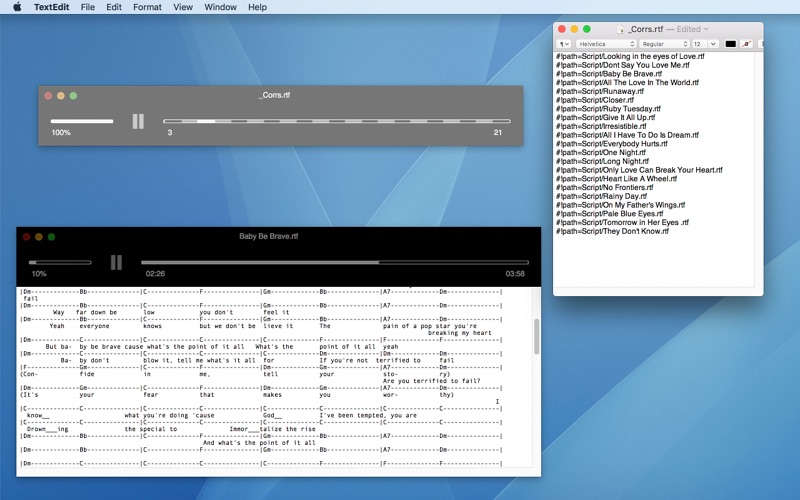This screenshot has height=500, width=800.
Task: Click the current track number 3 label
Action: point(170,133)
